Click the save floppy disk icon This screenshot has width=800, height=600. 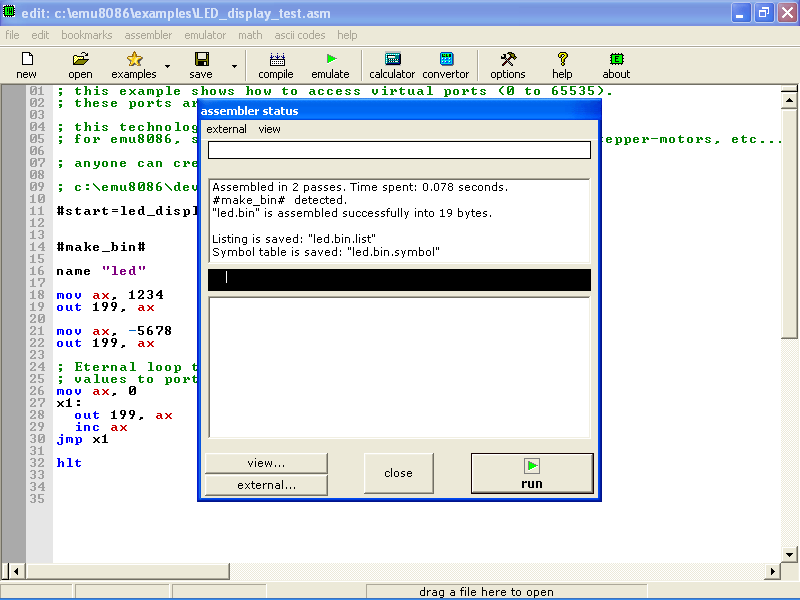point(201,60)
